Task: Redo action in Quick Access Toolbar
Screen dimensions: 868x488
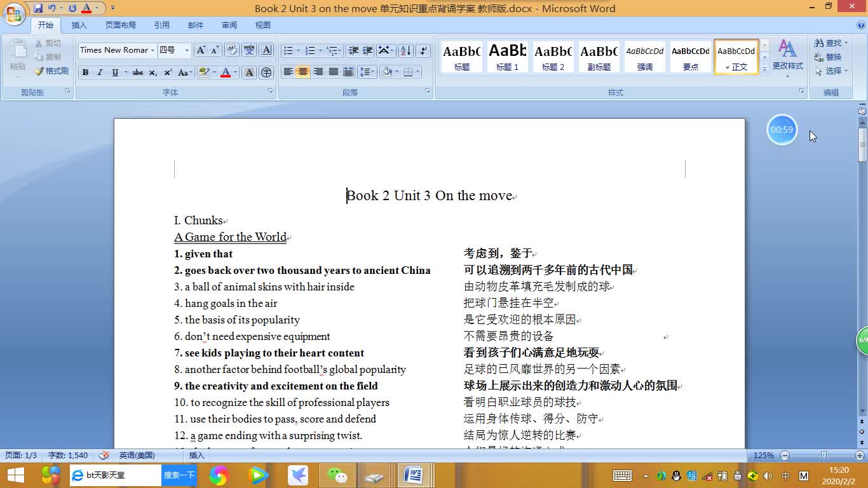Action: pos(72,8)
